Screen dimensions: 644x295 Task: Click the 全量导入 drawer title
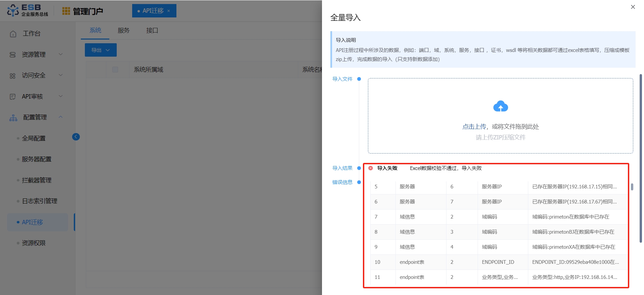[x=345, y=18]
